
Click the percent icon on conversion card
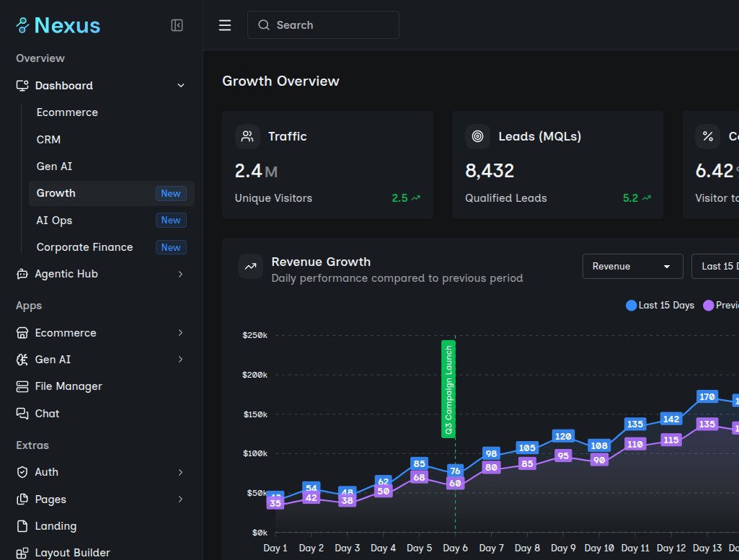point(707,137)
